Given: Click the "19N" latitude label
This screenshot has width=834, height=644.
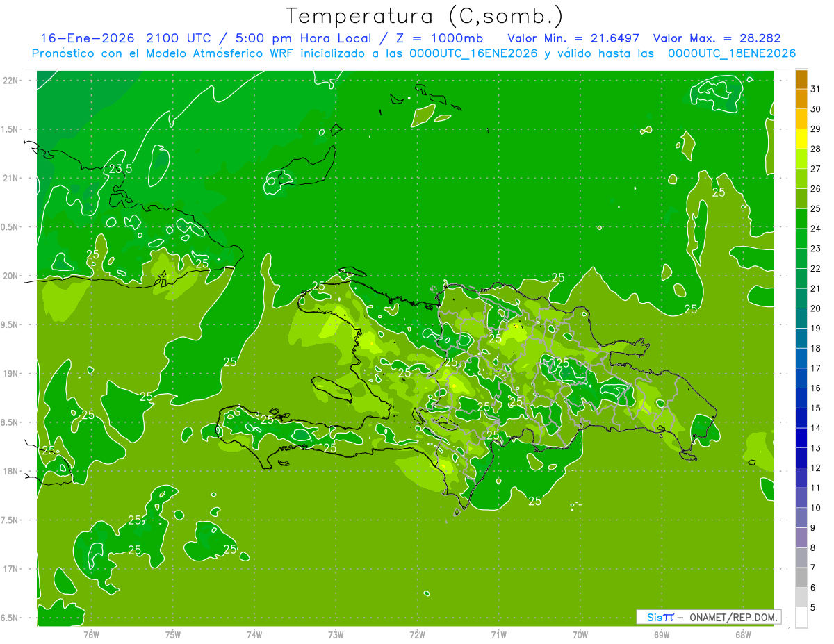Looking at the screenshot, I should pyautogui.click(x=10, y=374).
